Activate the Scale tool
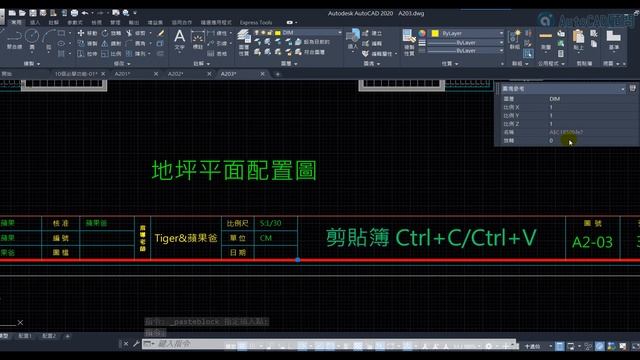Image resolution: width=640 pixels, height=360 pixels. click(x=111, y=53)
